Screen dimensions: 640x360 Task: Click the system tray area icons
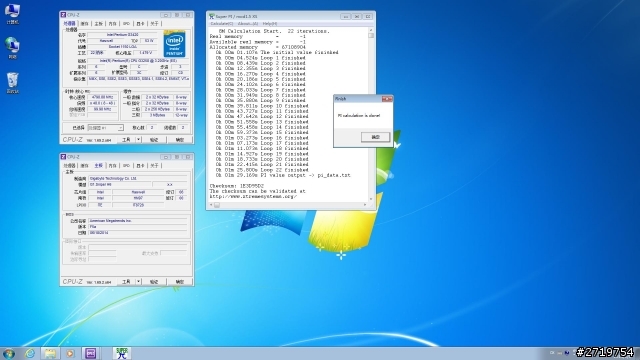pyautogui.click(x=560, y=353)
